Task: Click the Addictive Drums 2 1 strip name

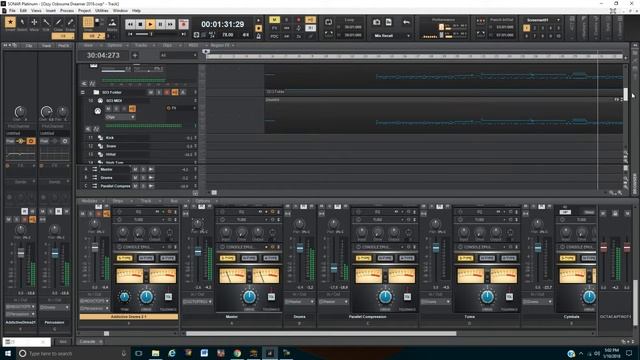Action: pos(129,317)
